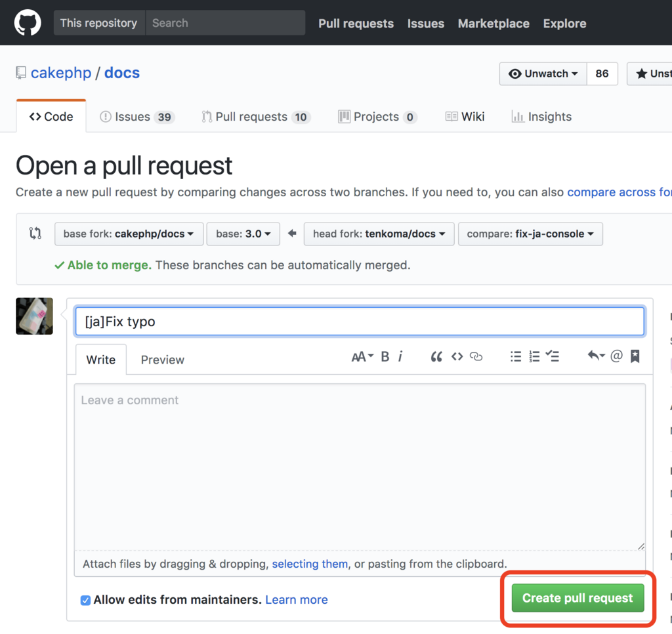Image resolution: width=672 pixels, height=634 pixels.
Task: Click the Create pull request button
Action: pyautogui.click(x=577, y=598)
